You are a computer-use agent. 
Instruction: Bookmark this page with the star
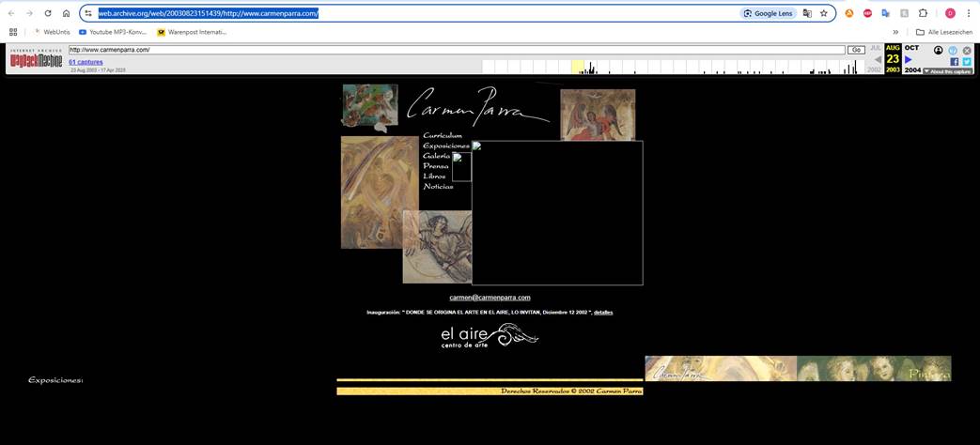point(824,13)
